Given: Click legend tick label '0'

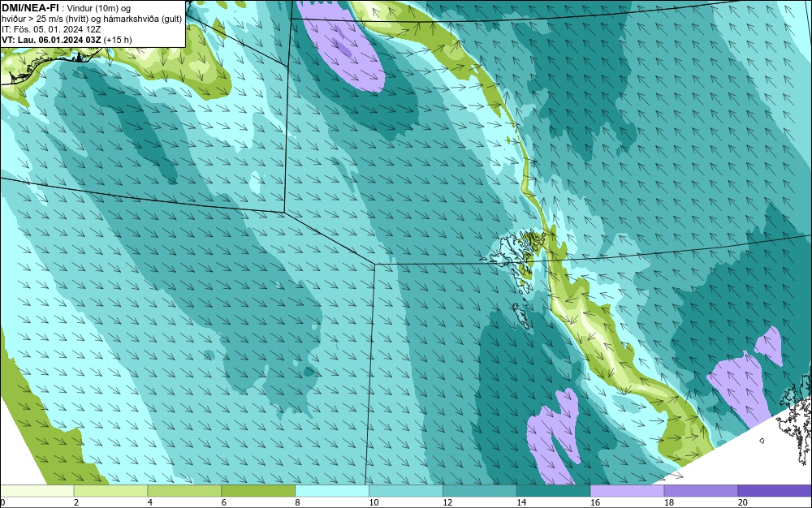Looking at the screenshot, I should point(2,502).
